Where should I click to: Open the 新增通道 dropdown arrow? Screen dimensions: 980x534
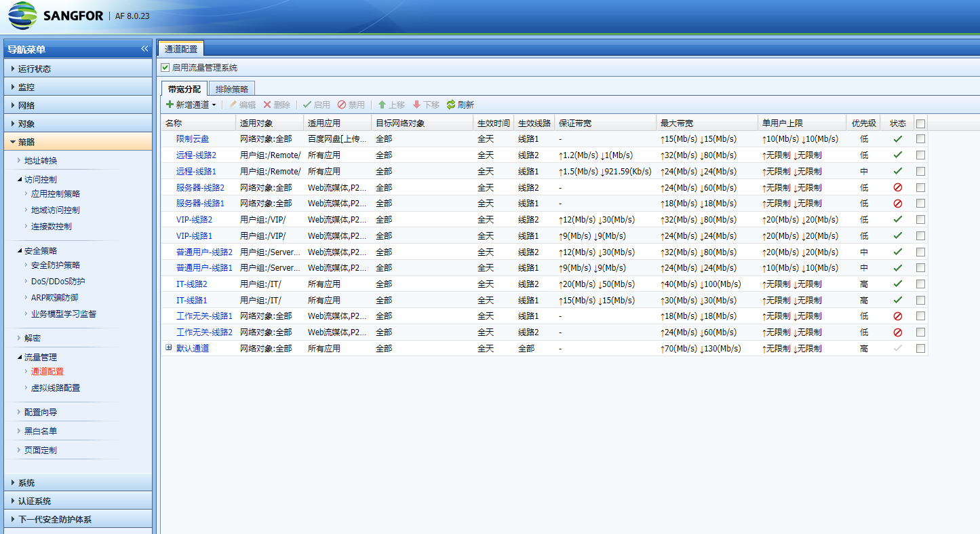coord(214,105)
